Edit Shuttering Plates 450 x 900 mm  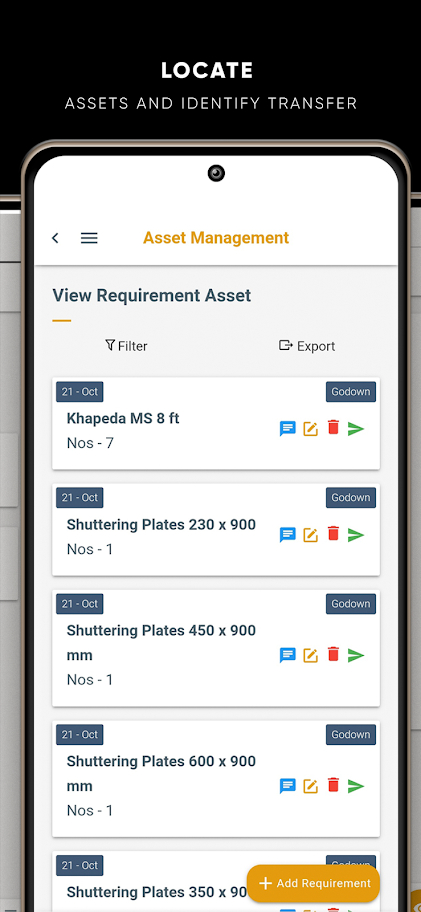tap(311, 656)
